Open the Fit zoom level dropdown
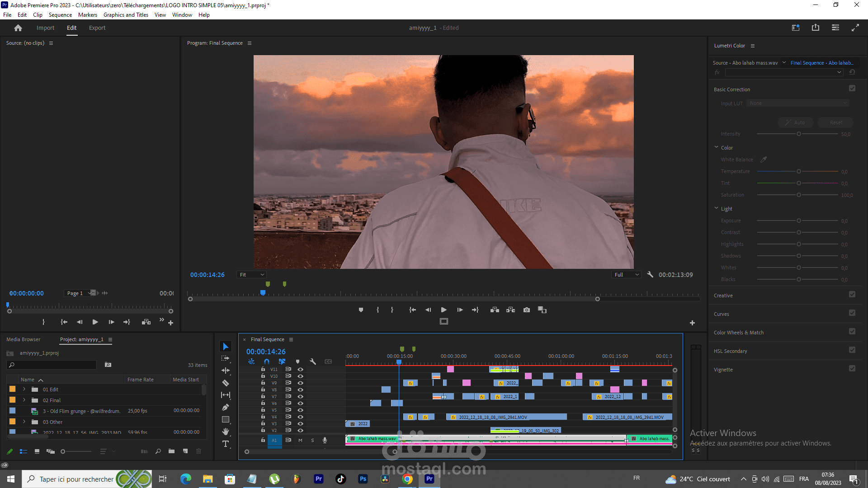The width and height of the screenshot is (868, 488). (x=252, y=275)
